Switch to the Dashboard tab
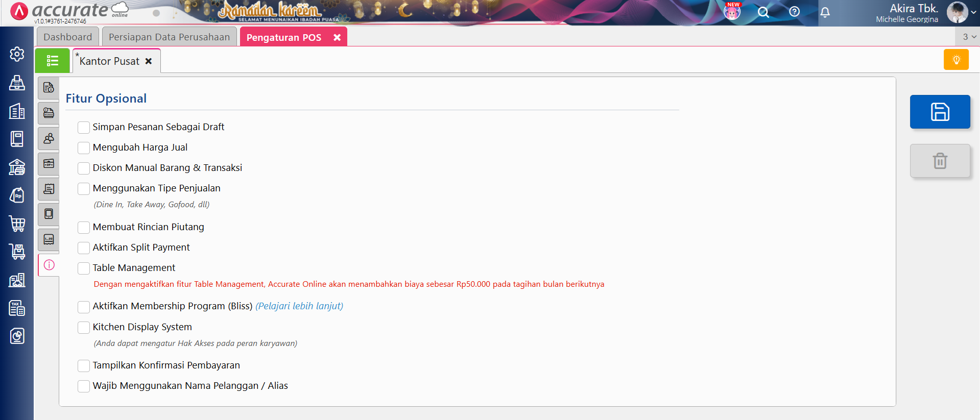 [x=68, y=37]
